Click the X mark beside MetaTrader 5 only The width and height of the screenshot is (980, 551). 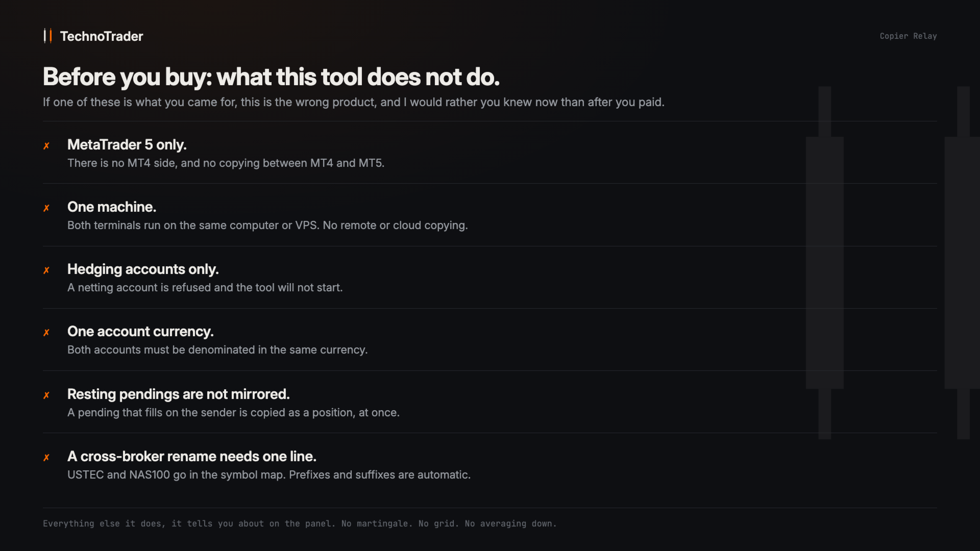point(46,146)
